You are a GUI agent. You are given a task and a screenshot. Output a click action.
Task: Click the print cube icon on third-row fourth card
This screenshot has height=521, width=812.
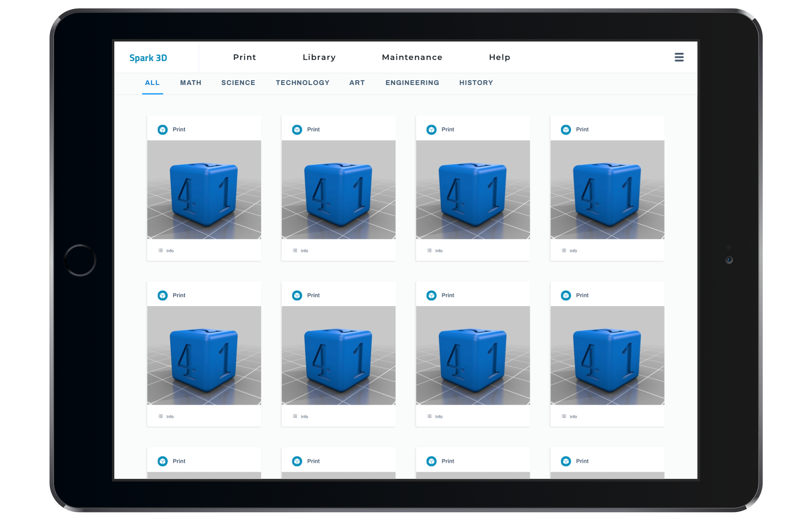coord(566,461)
